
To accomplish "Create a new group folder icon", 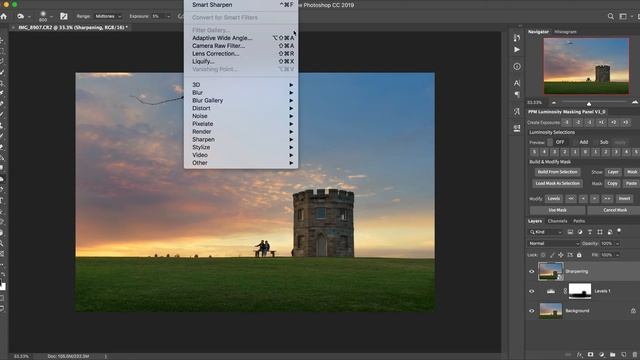I will point(612,355).
